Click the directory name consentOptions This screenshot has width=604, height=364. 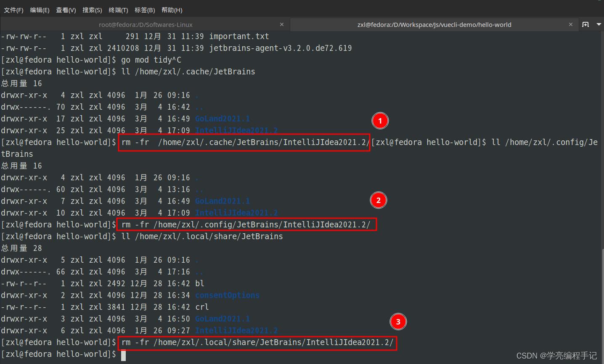click(227, 295)
